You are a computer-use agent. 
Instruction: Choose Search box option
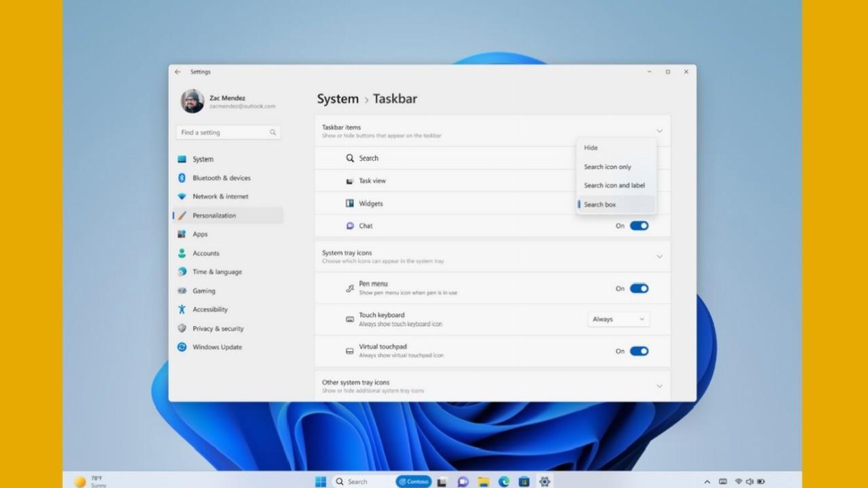(616, 204)
